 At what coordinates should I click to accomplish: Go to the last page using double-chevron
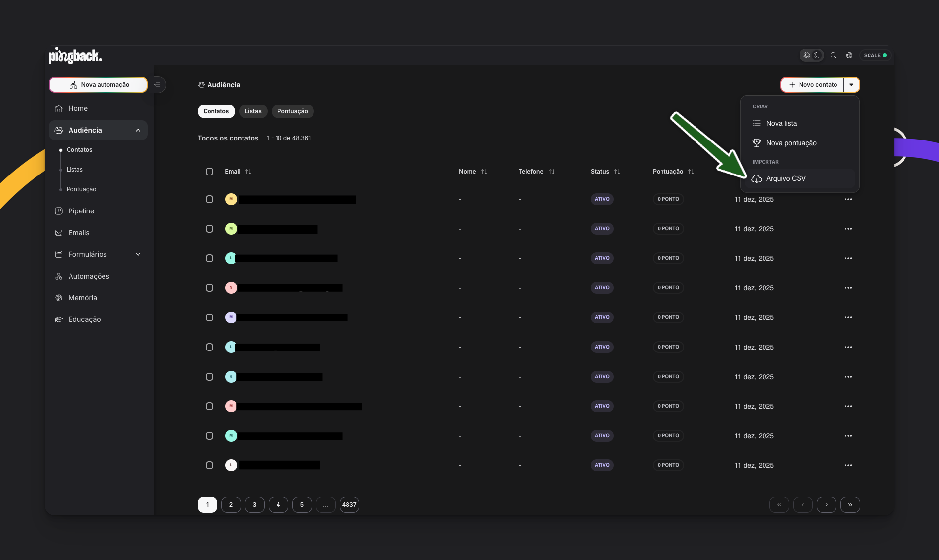tap(850, 505)
